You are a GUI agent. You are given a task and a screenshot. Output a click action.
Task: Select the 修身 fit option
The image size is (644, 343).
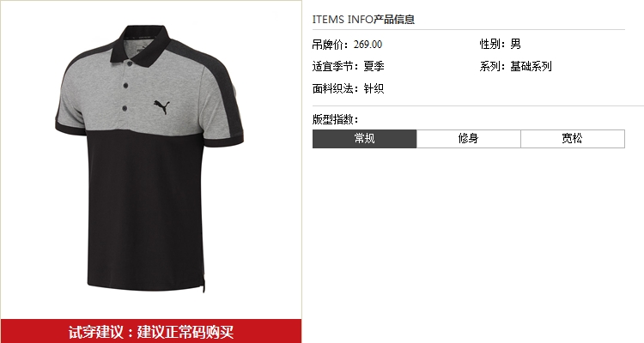click(x=469, y=139)
